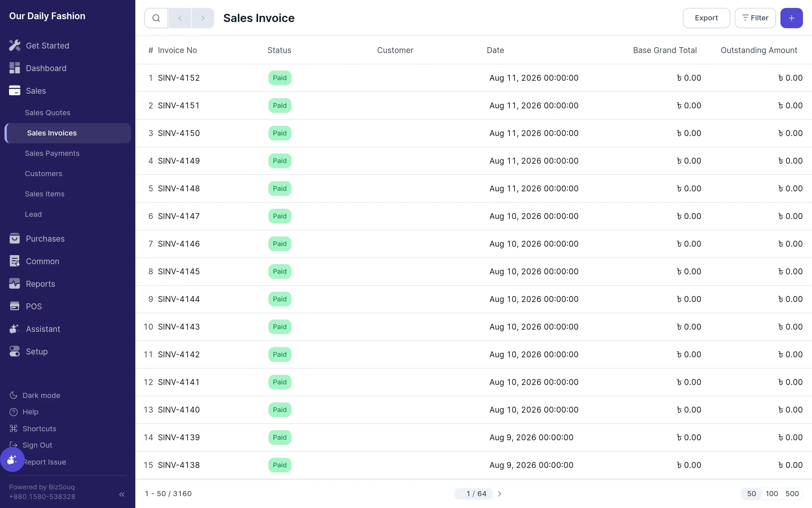The width and height of the screenshot is (812, 508).
Task: Click the POS register icon
Action: coord(14,306)
